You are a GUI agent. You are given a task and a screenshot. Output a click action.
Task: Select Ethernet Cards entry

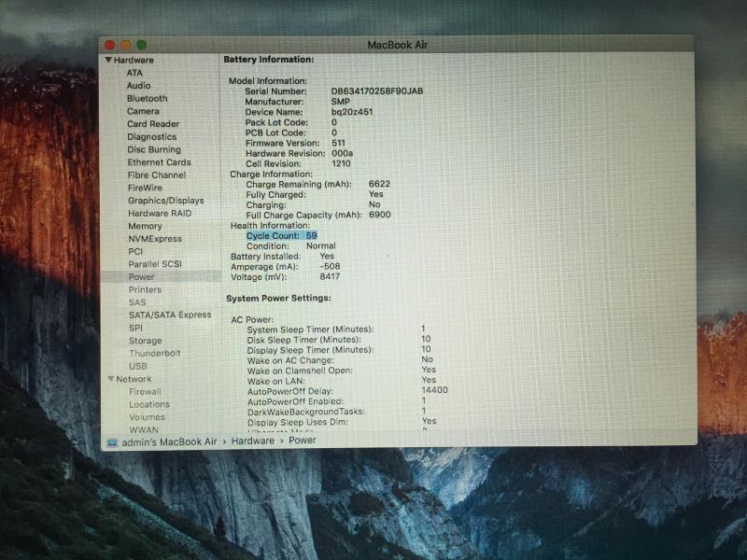(159, 162)
